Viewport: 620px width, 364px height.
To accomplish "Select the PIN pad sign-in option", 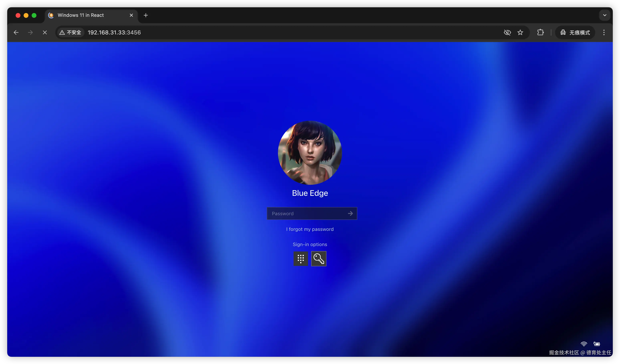I will pyautogui.click(x=301, y=258).
